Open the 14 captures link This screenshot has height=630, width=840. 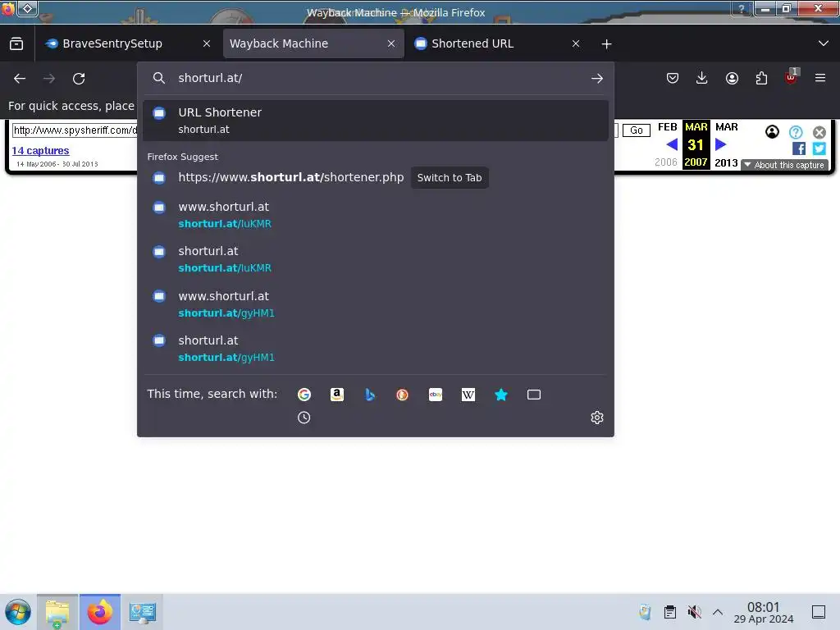[40, 151]
